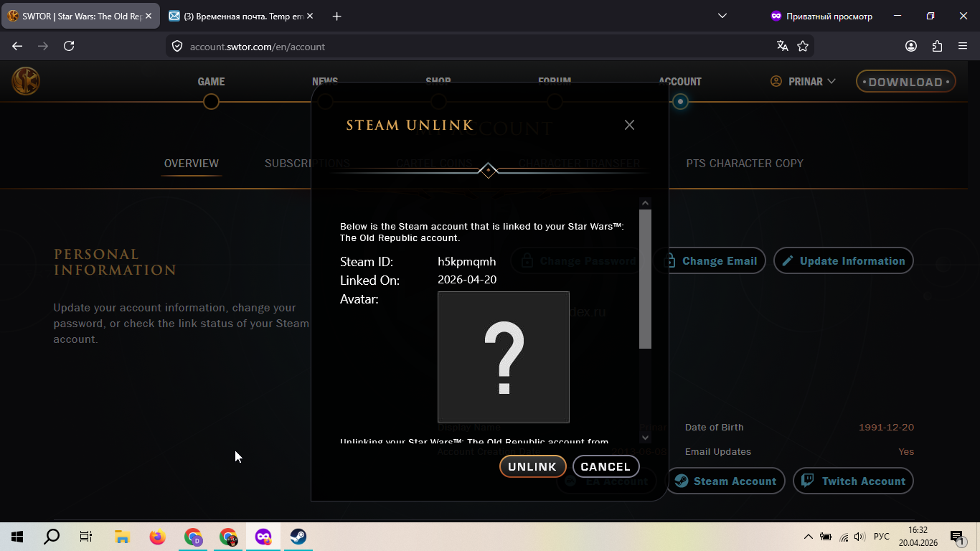Click the volume speaker tray icon

859,537
